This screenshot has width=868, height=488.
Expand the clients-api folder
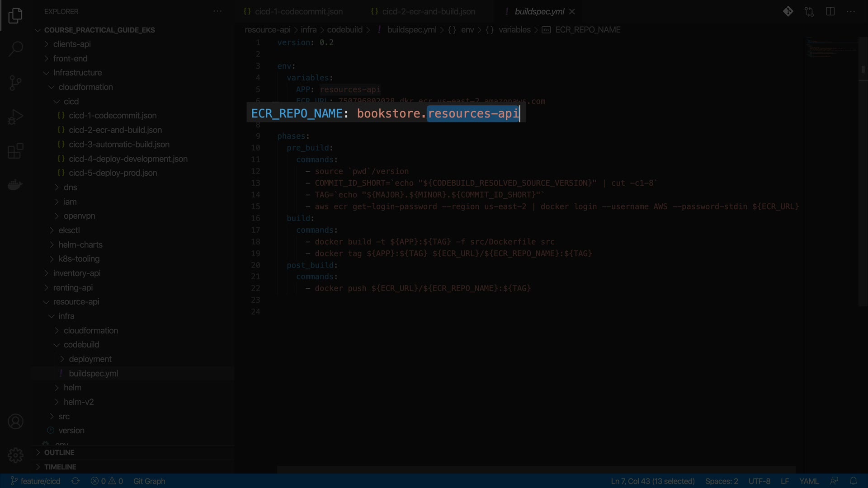(72, 44)
